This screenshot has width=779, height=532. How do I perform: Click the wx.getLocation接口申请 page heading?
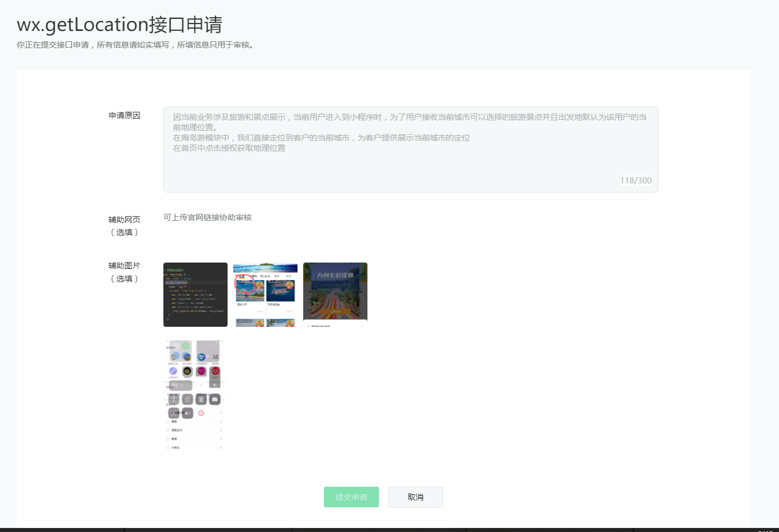click(119, 25)
